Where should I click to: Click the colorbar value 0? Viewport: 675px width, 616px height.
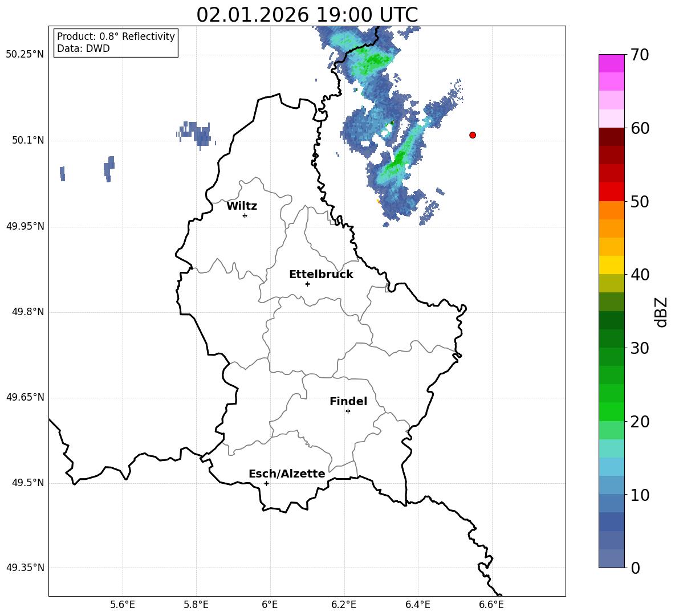(636, 568)
